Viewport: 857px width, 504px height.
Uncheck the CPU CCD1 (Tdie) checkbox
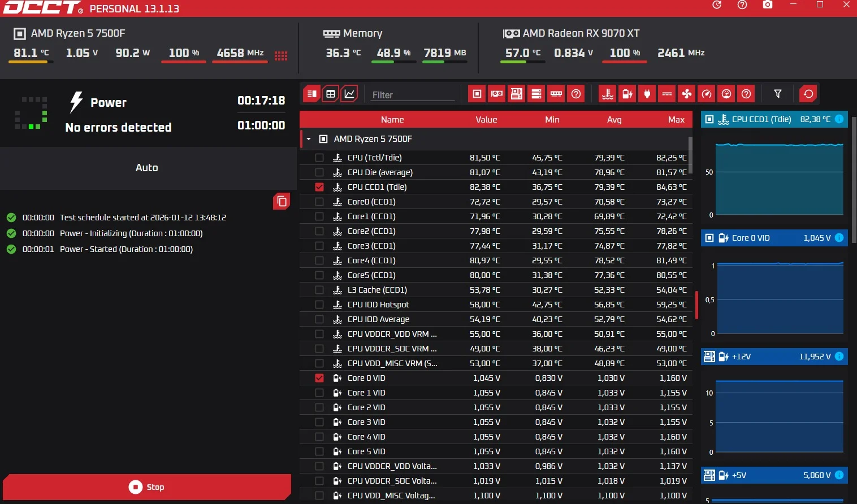coord(319,187)
